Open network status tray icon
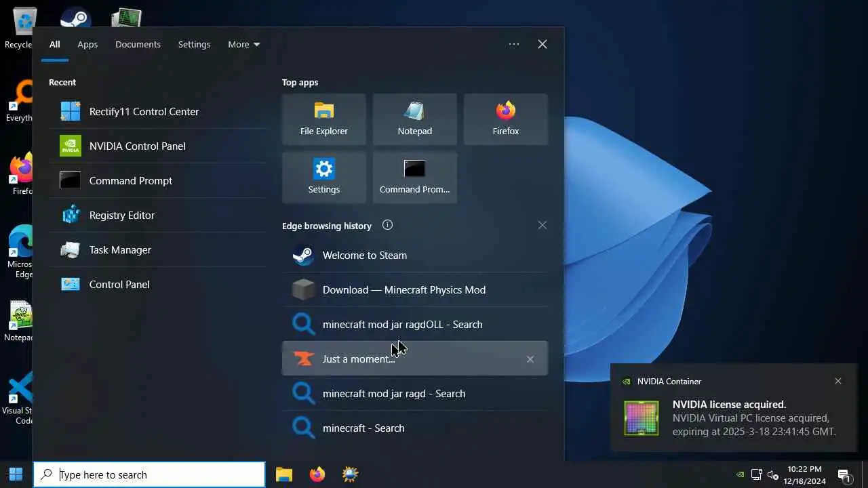 (x=757, y=474)
